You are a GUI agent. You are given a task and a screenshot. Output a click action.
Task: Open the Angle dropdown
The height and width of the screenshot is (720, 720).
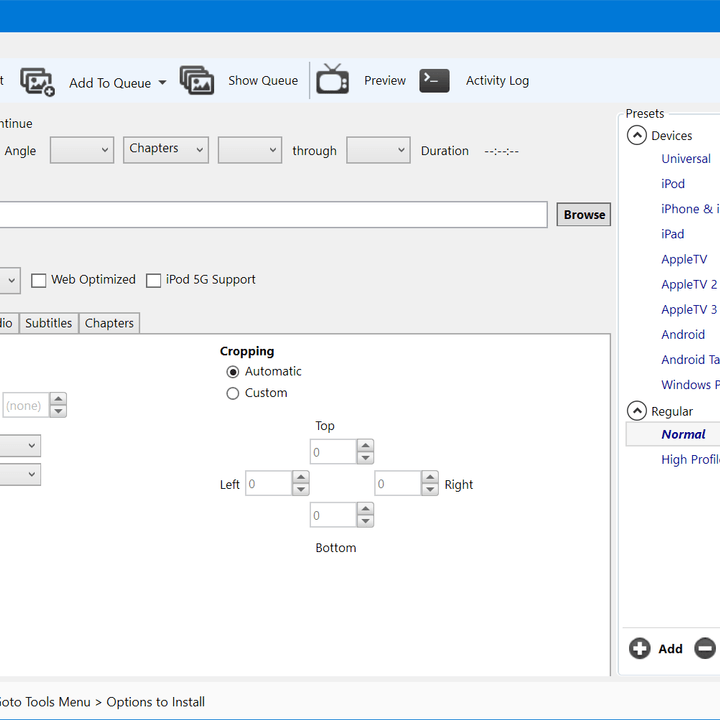(x=82, y=150)
